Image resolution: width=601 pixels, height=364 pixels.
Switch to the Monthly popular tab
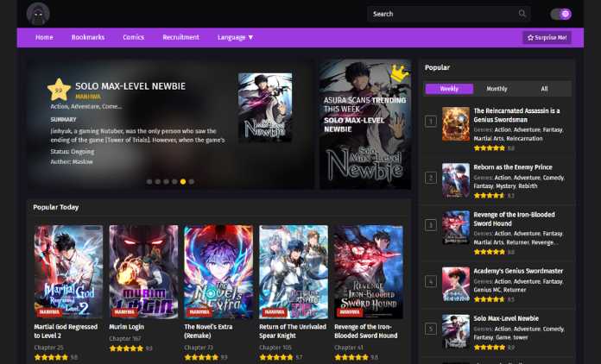tap(497, 89)
